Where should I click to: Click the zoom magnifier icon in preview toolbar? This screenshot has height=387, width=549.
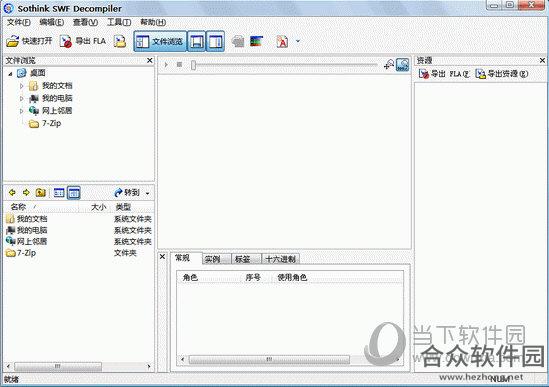(389, 64)
